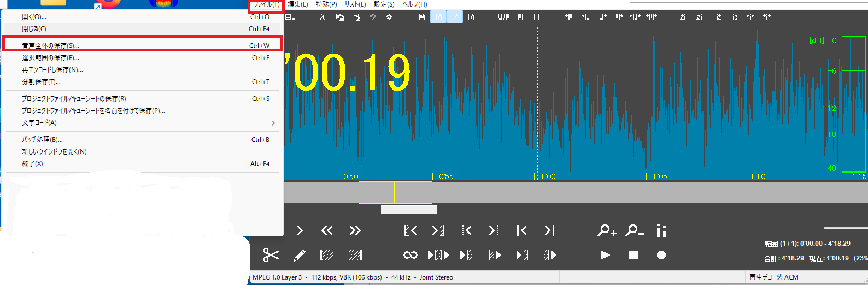Click the green-outlined dB level meter
This screenshot has height=285, width=868.
point(854,104)
